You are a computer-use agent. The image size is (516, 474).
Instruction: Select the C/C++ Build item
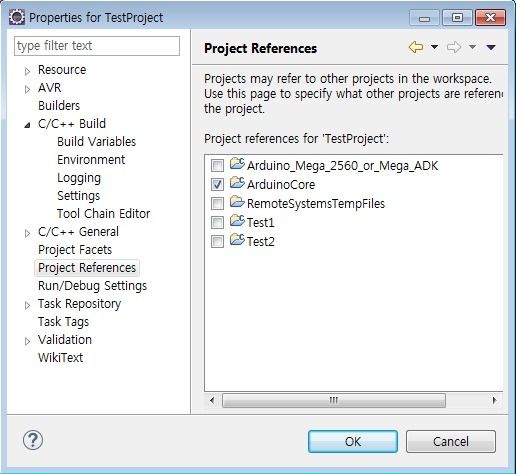(72, 124)
